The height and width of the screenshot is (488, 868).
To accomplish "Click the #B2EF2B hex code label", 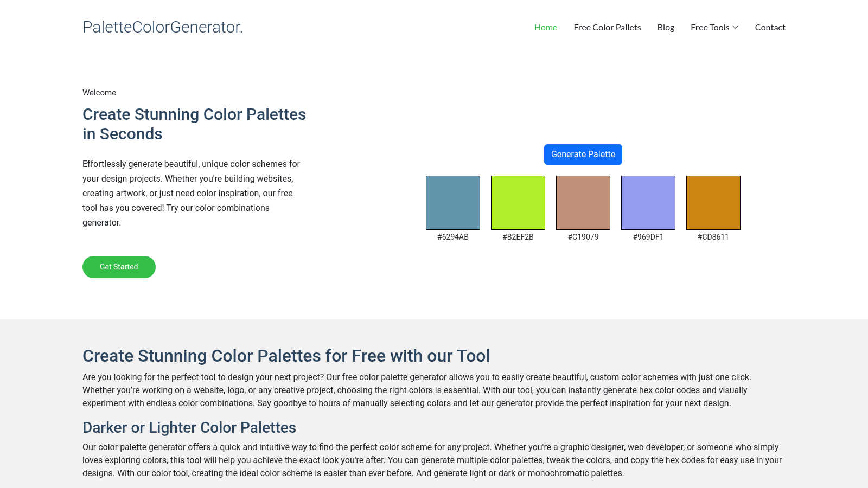I will [518, 237].
